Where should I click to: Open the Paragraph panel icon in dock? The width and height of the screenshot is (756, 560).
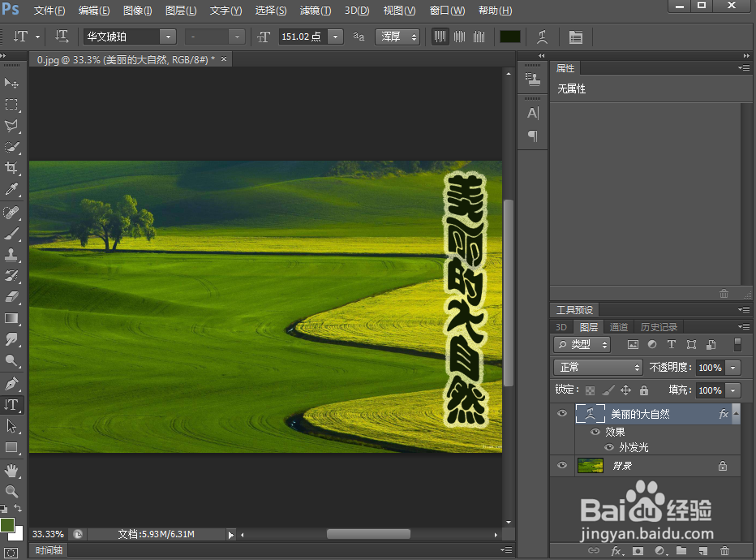point(533,136)
